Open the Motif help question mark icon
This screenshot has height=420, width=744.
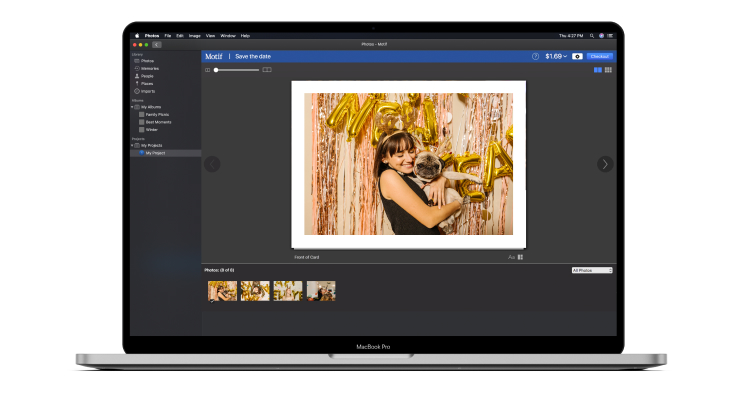click(x=535, y=57)
